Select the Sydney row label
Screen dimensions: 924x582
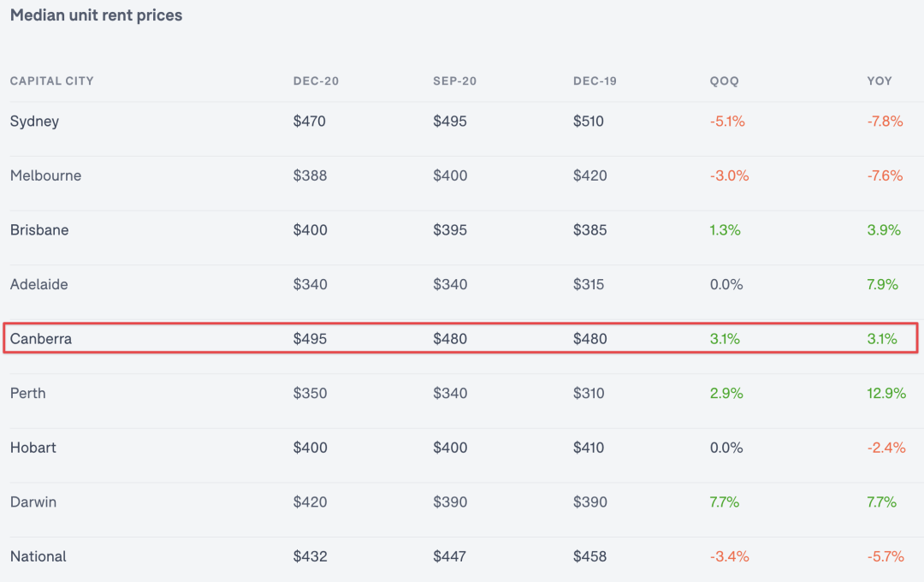coord(34,122)
